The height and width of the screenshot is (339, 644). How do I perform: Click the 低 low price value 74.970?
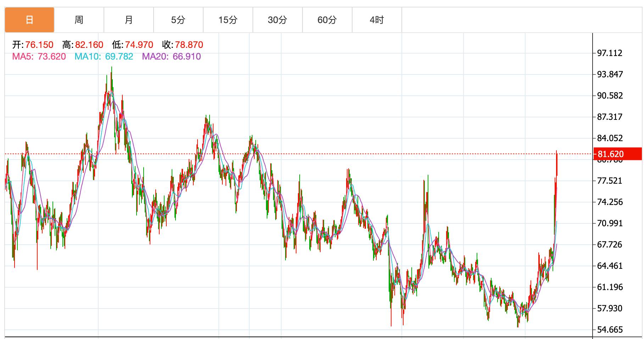coord(139,45)
